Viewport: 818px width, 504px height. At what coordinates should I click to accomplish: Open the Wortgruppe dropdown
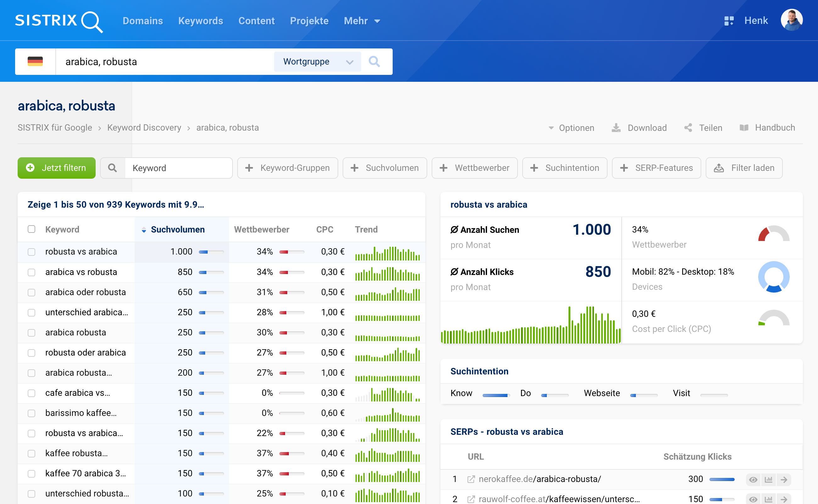[317, 61]
